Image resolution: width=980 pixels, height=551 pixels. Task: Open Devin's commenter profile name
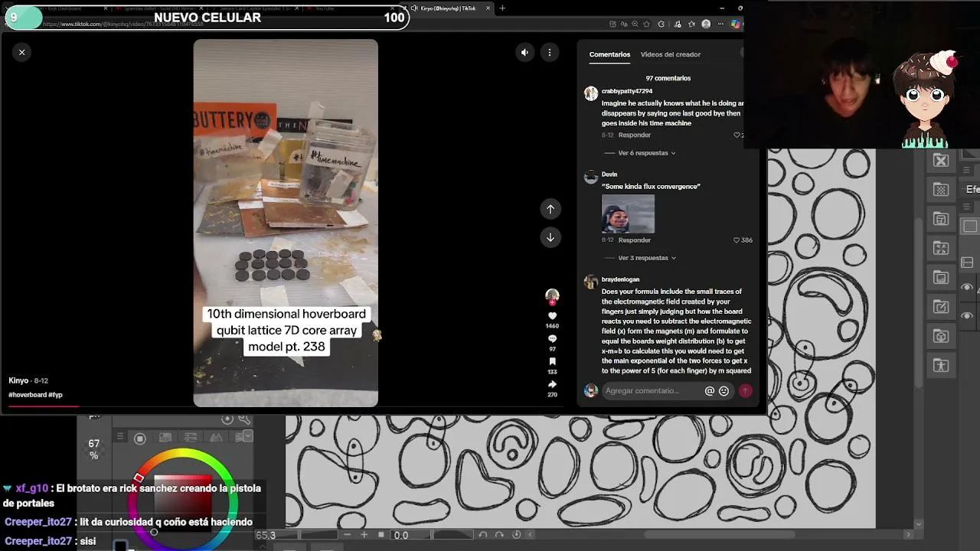(x=609, y=174)
